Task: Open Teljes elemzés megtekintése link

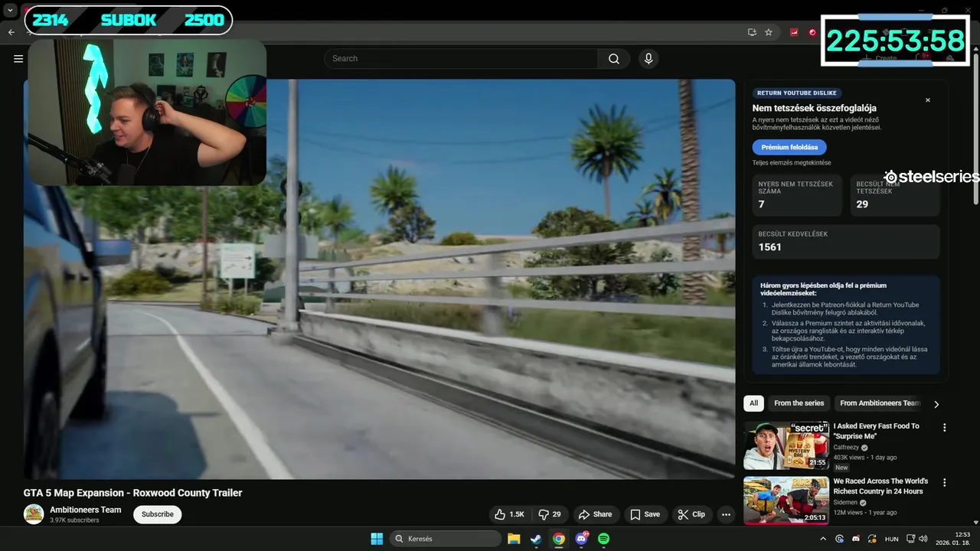Action: [x=792, y=163]
